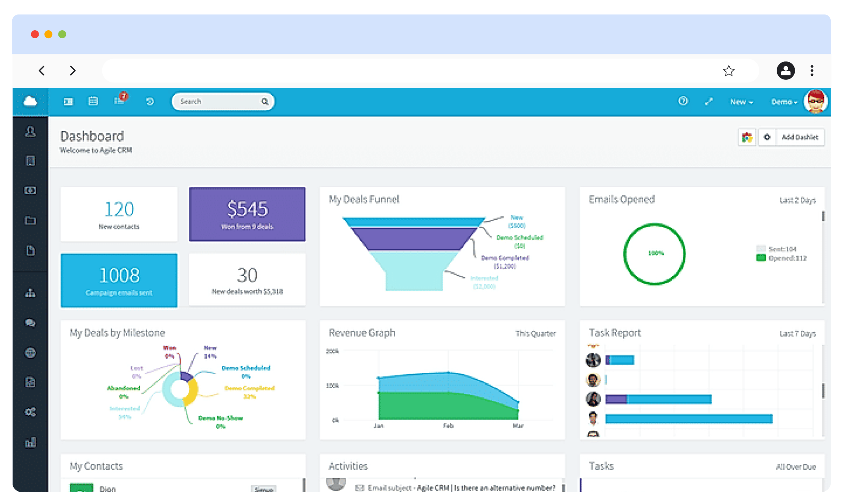Toggle the dashboard customize settings icon
Screen dimensions: 843x504
(x=768, y=137)
